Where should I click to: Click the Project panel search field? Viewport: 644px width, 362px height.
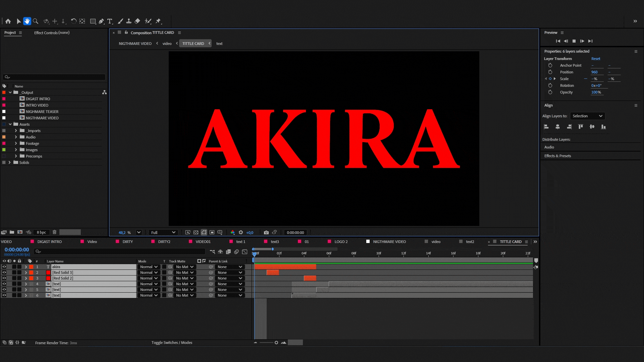[x=54, y=77]
